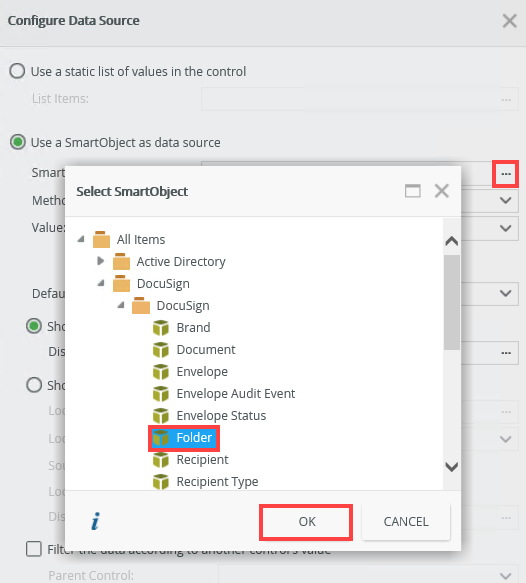Image resolution: width=526 pixels, height=583 pixels.
Task: Select the Folder tree item
Action: pyautogui.click(x=184, y=438)
